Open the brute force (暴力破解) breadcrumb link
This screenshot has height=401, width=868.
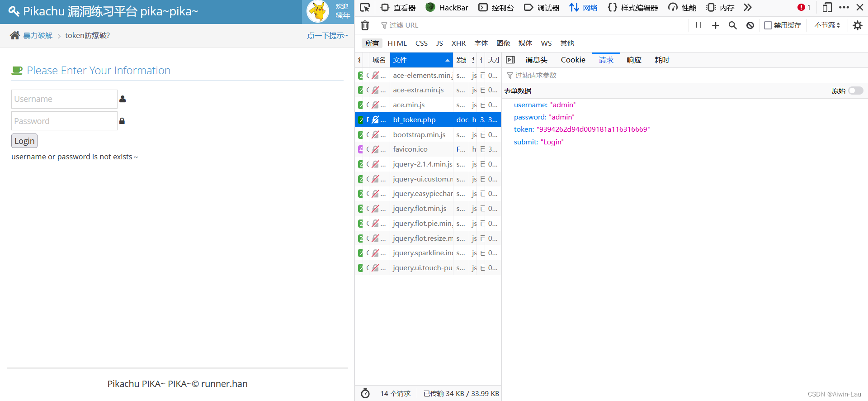point(38,36)
